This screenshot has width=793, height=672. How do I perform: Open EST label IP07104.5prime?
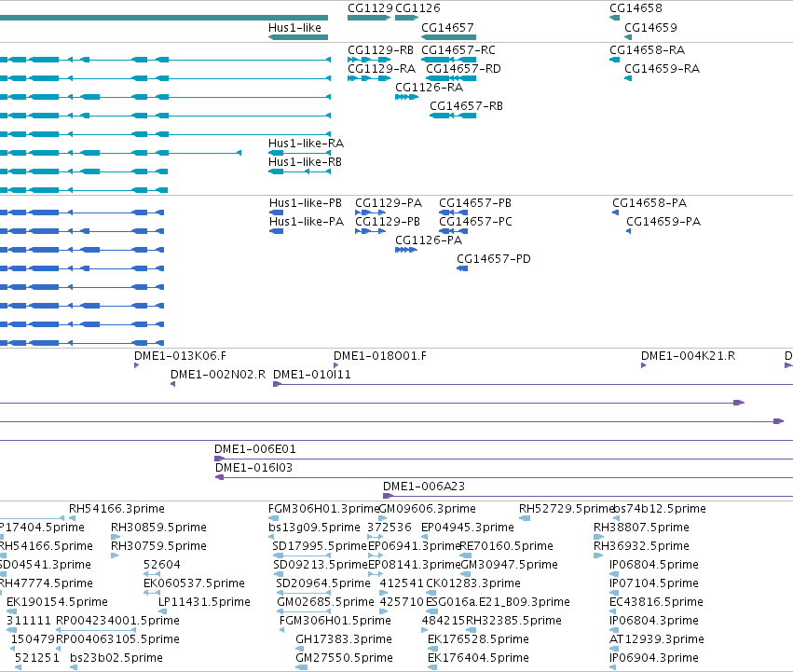654,583
